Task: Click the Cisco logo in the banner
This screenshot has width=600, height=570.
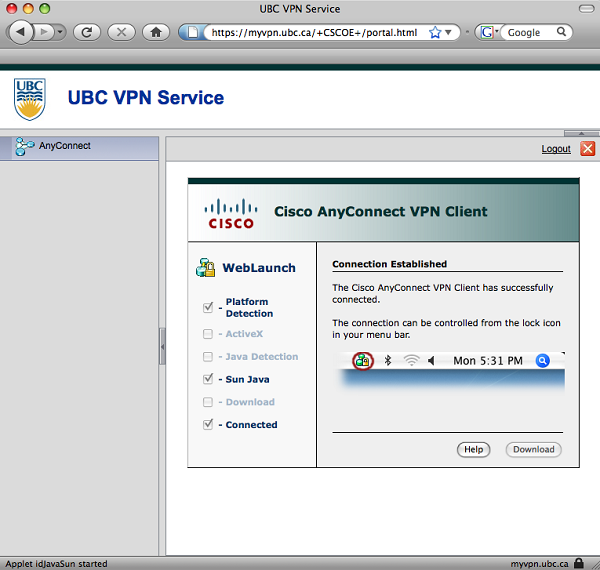Action: coord(230,212)
